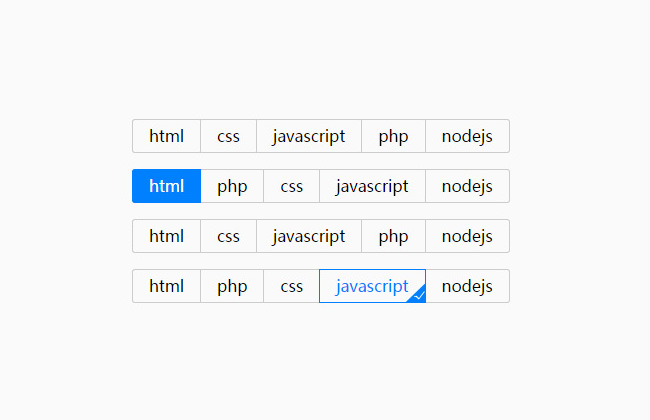Viewport: 650px width, 420px height.
Task: Select nodejs in the top row
Action: [467, 136]
